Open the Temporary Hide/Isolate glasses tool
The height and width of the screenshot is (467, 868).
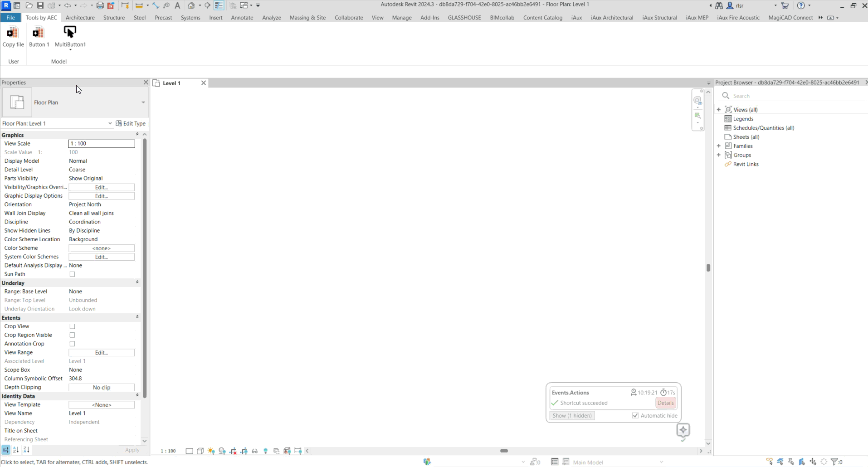[x=255, y=450]
